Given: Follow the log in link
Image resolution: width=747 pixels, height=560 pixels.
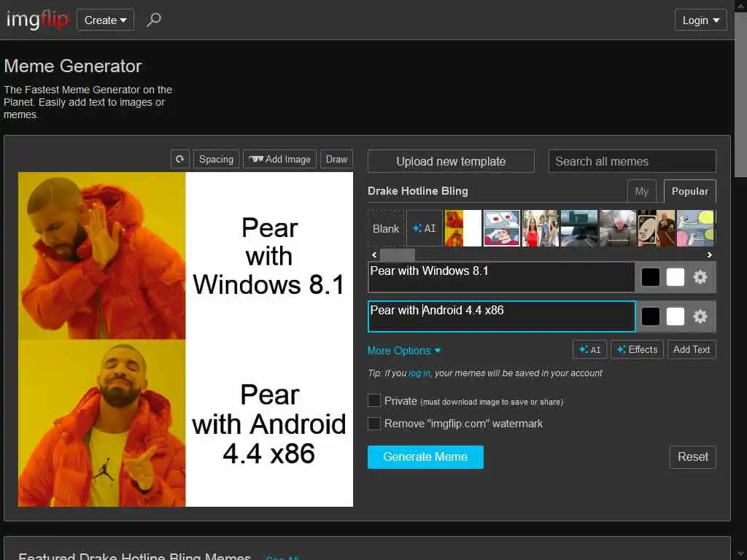Looking at the screenshot, I should click(419, 373).
